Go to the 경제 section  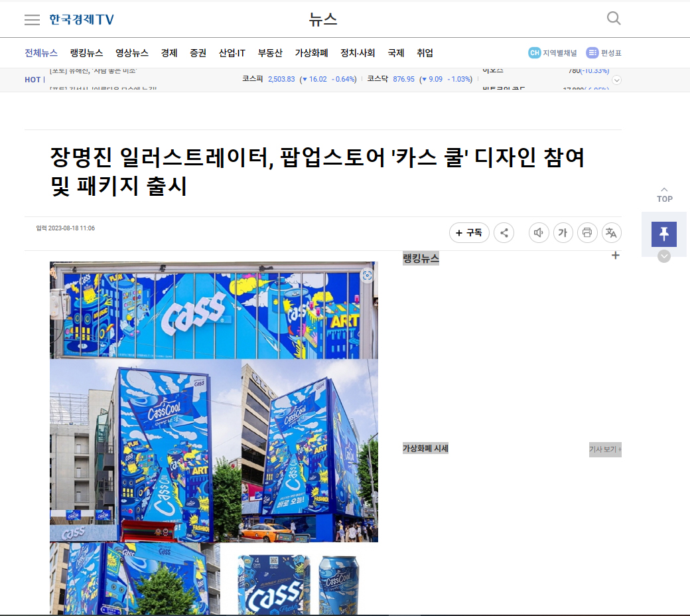click(169, 53)
